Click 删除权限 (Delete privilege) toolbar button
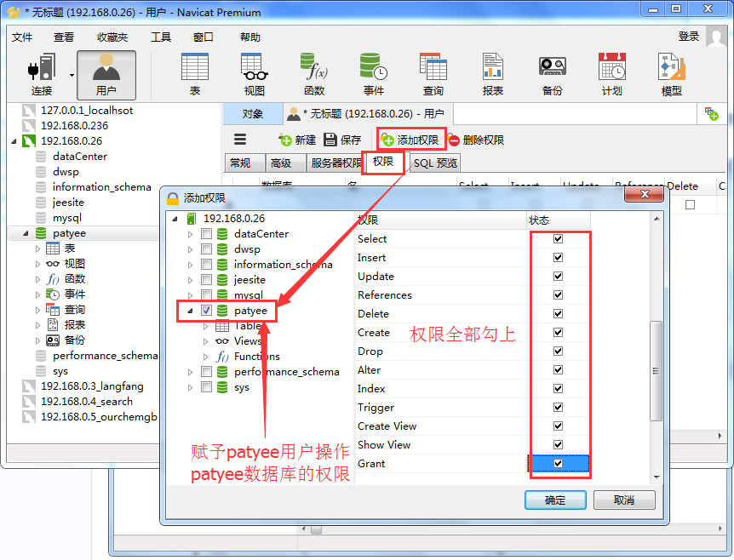This screenshot has height=560, width=734. 476,140
